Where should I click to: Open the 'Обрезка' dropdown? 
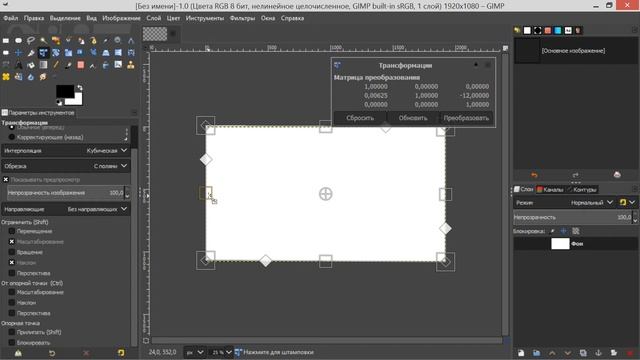(66, 166)
